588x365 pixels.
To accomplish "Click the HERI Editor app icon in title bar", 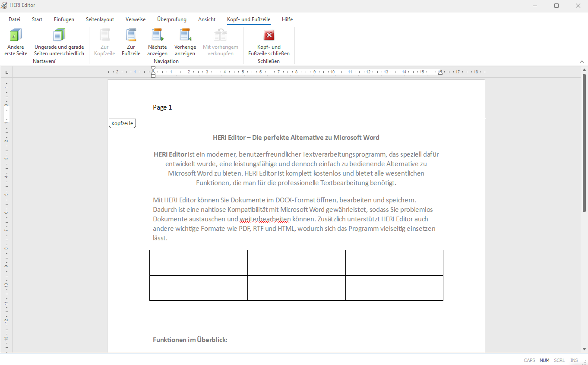I will (4, 5).
